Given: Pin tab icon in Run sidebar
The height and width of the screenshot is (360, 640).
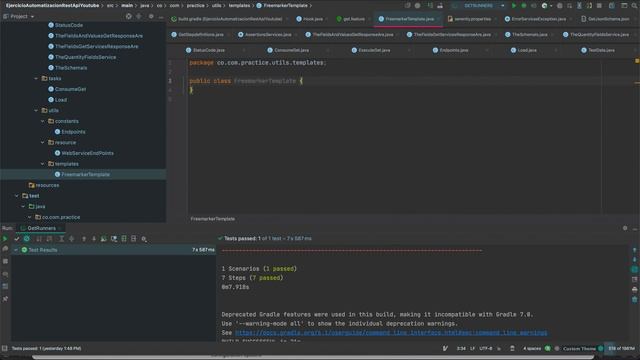Looking at the screenshot, I should click(x=5, y=299).
